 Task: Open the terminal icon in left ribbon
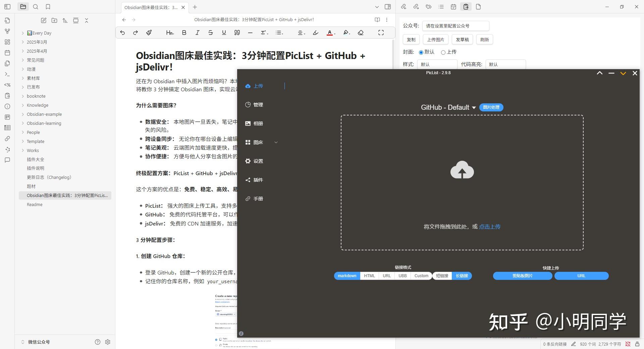[x=7, y=74]
